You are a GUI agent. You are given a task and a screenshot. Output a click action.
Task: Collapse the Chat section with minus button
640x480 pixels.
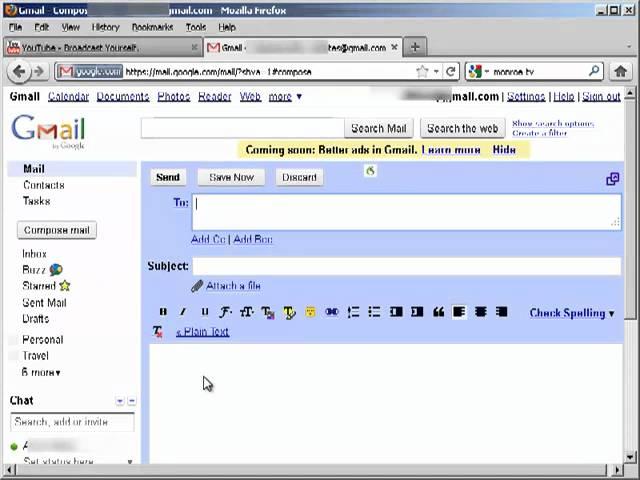click(132, 401)
